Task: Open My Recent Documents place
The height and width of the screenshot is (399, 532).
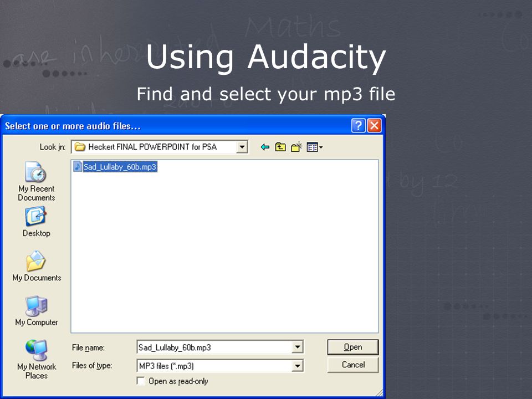Action: [x=37, y=182]
